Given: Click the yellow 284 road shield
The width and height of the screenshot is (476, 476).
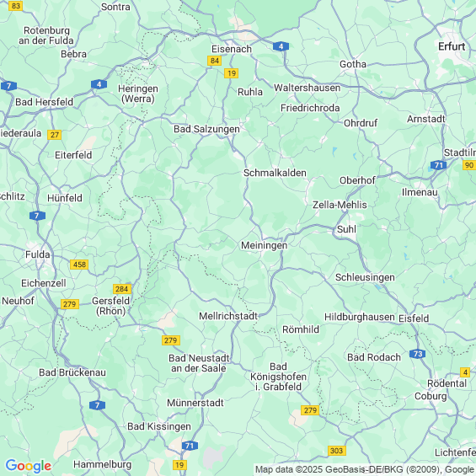Looking at the screenshot, I should pyautogui.click(x=122, y=289).
